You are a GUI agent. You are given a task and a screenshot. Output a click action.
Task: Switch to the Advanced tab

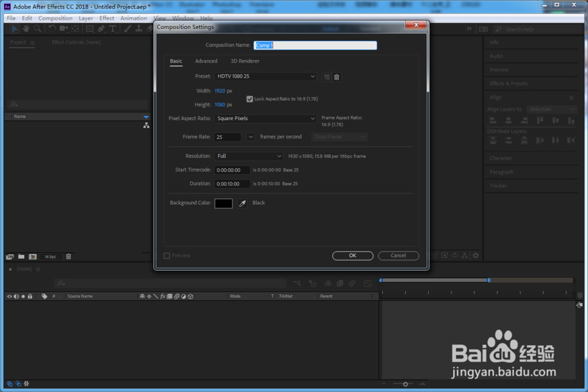pos(206,61)
